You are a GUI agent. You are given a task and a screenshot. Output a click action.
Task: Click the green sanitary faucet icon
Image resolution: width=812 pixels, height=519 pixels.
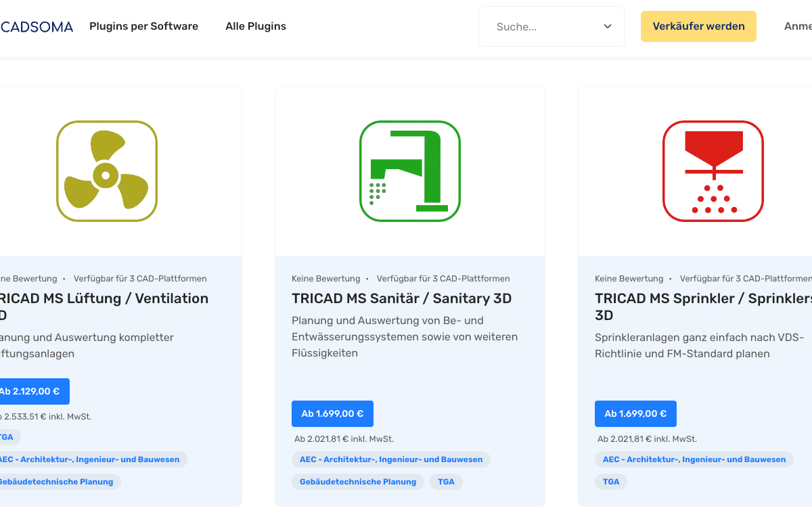pyautogui.click(x=409, y=171)
